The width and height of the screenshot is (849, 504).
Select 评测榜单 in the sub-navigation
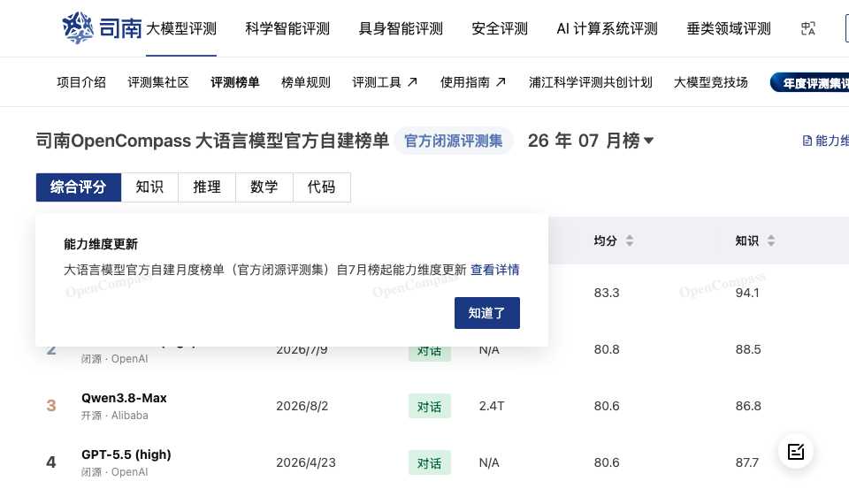(x=235, y=82)
